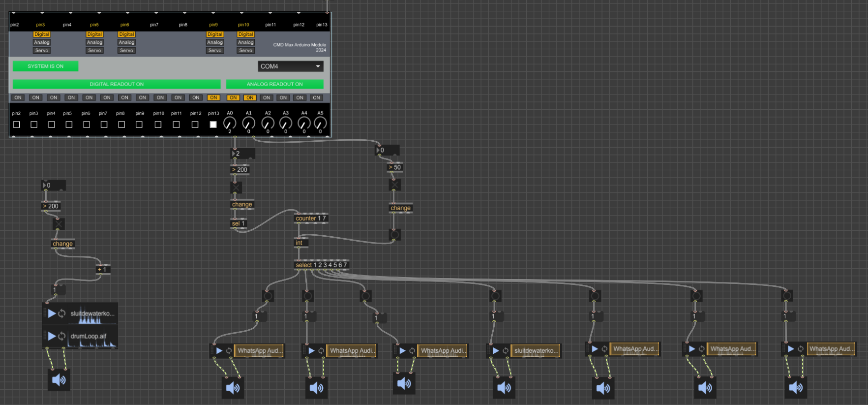
Task: Check the bottom pin2 checkbox
Action: pyautogui.click(x=16, y=125)
